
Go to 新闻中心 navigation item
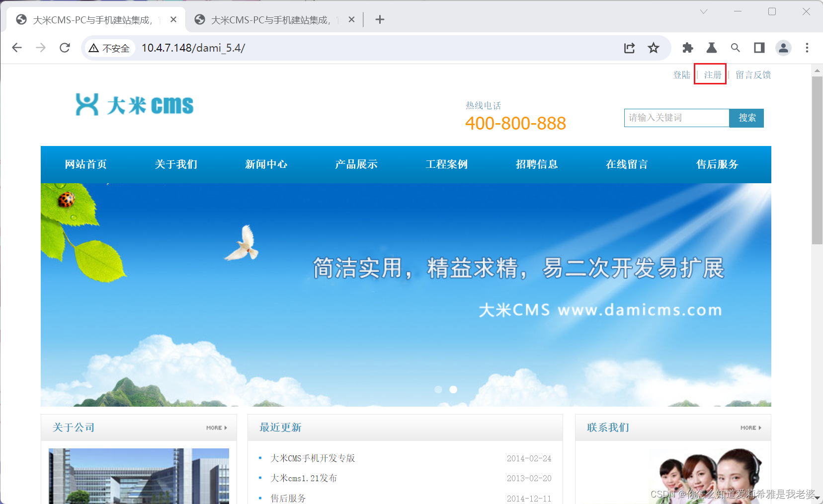coord(266,164)
